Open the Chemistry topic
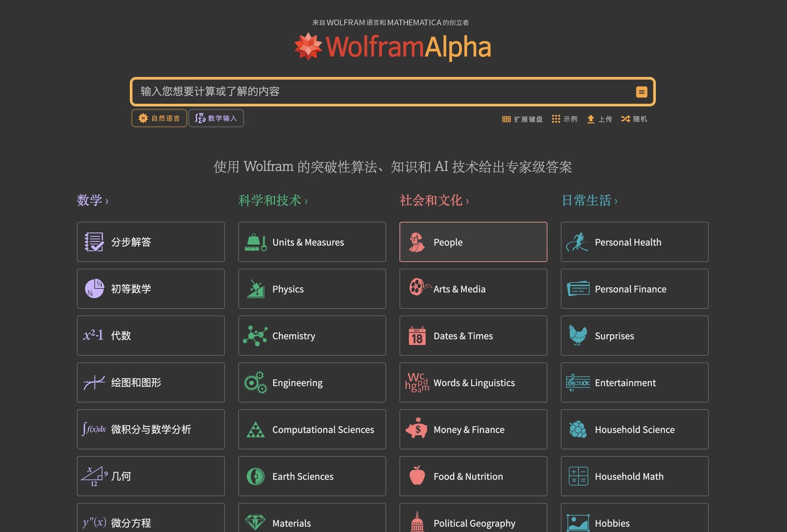This screenshot has width=787, height=532. pyautogui.click(x=312, y=335)
